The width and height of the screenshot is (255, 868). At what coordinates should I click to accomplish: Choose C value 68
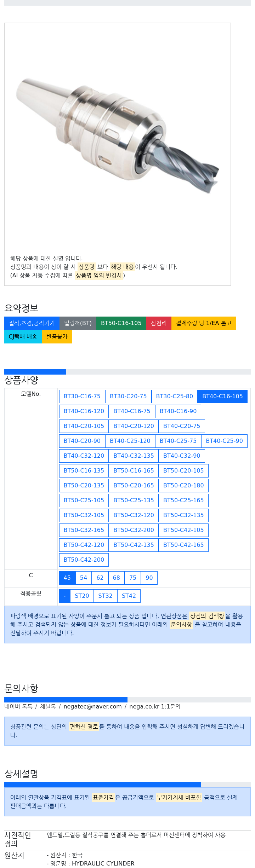tap(117, 578)
